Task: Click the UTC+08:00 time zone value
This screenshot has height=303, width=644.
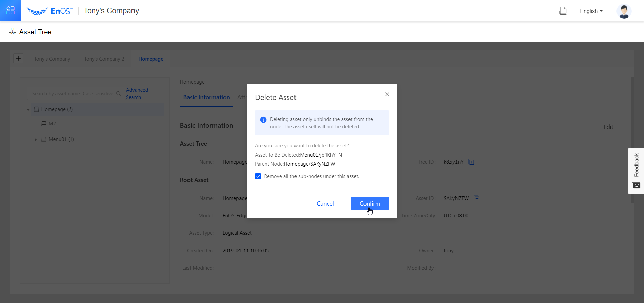Action: point(456,216)
